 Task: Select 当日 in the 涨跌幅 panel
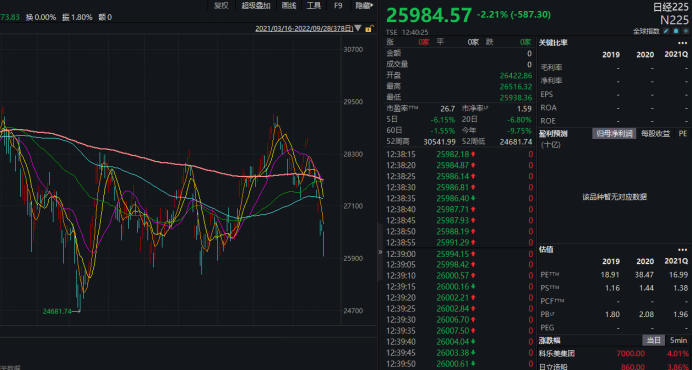point(654,340)
